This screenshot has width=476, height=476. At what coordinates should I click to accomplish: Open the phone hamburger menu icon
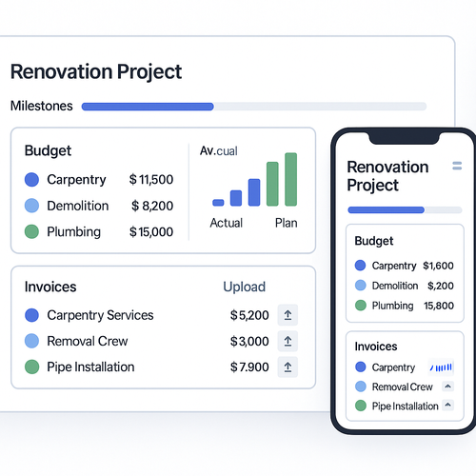tap(457, 166)
